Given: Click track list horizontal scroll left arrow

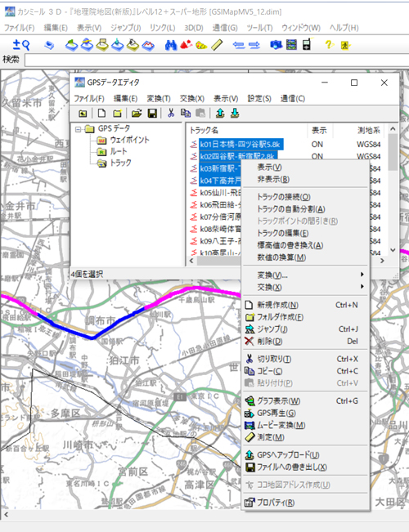Looking at the screenshot, I should 191,261.
